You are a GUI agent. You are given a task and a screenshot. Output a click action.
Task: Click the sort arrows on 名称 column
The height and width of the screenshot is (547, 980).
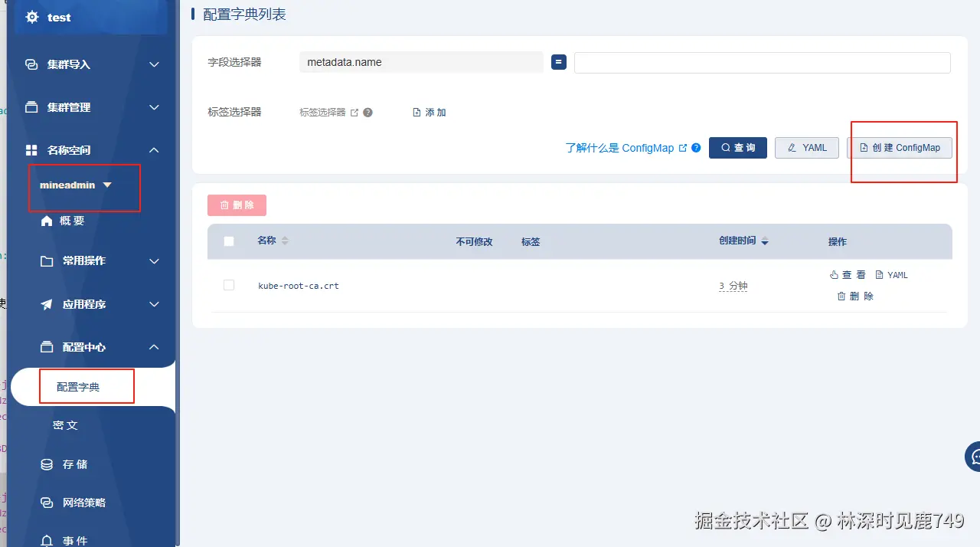click(x=285, y=241)
